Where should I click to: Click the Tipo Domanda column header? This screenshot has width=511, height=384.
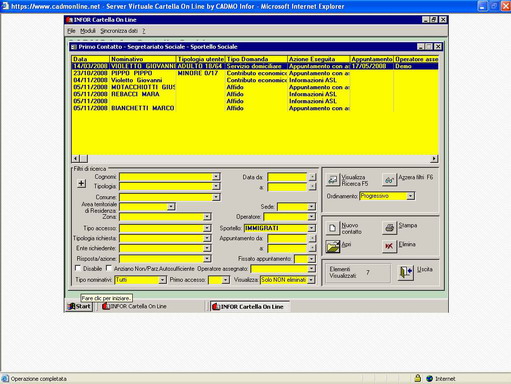[256, 59]
